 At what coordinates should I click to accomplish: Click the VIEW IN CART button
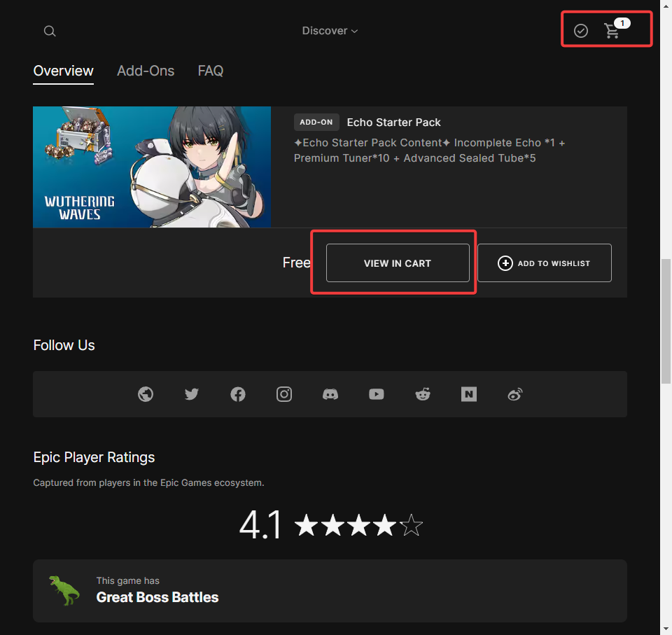(x=397, y=263)
